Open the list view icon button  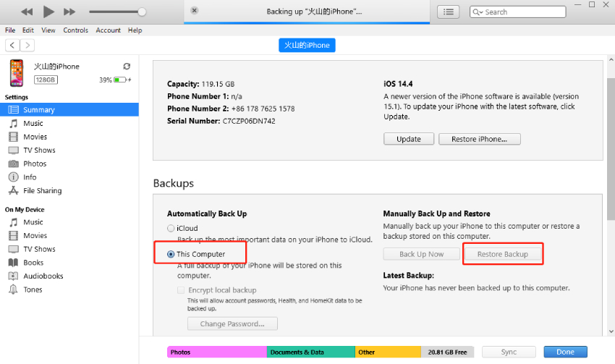[449, 12]
